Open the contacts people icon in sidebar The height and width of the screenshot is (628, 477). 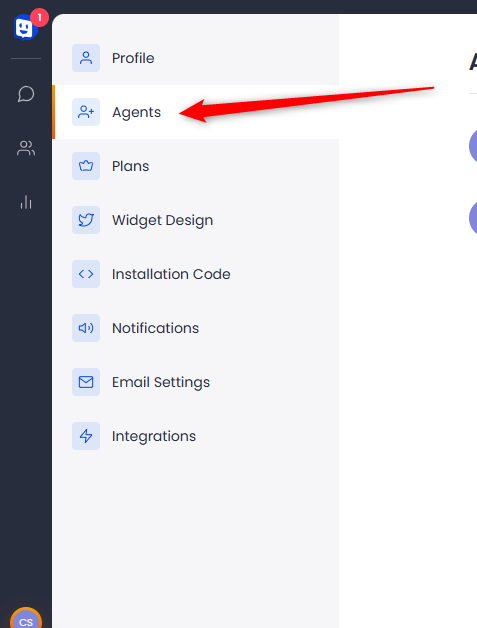coord(26,148)
